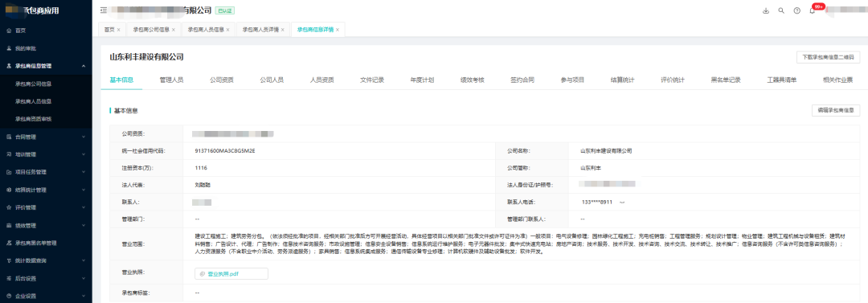Open the 营业执照.pdf attachment link

pyautogui.click(x=223, y=273)
